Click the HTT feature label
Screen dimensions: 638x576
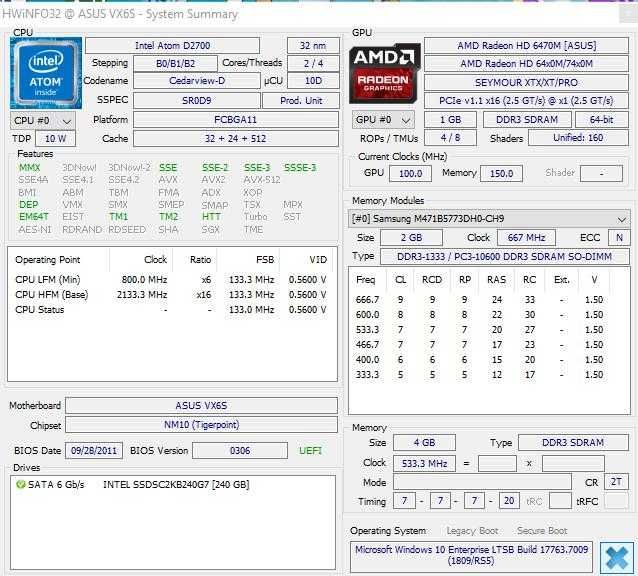click(211, 216)
